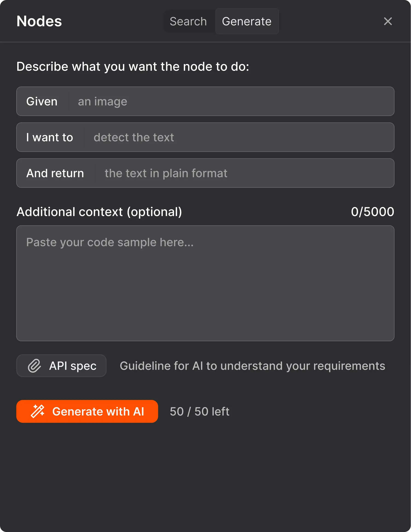Click the 0/5000 character counter
411x532 pixels.
coord(373,211)
